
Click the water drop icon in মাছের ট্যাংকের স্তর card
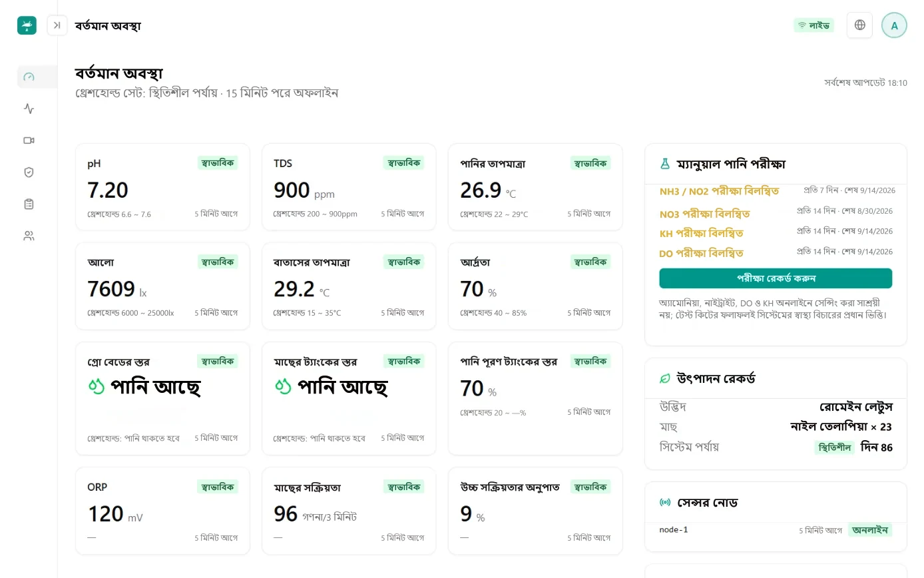(x=283, y=386)
